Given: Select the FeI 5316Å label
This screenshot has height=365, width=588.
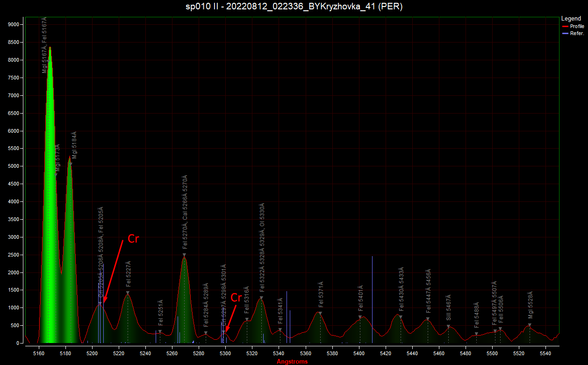Looking at the screenshot, I should 247,300.
